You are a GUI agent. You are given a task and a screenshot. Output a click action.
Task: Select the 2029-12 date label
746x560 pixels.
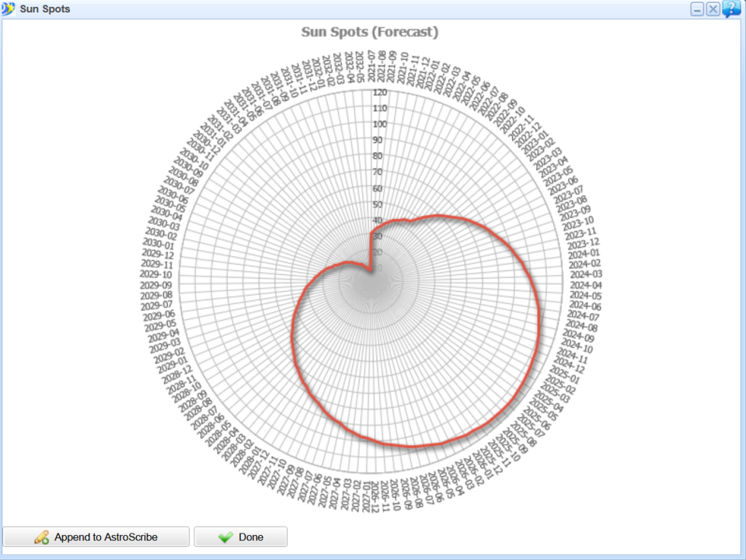coord(158,254)
